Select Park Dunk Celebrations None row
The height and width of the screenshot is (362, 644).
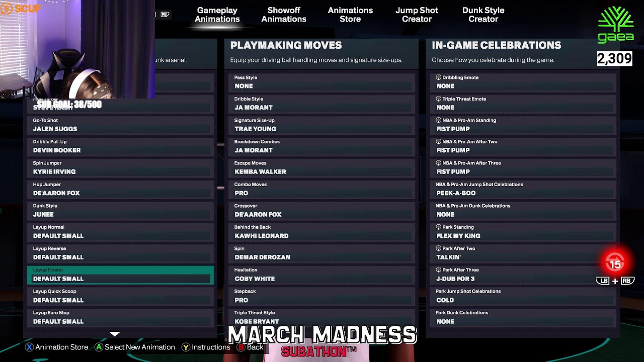[523, 318]
